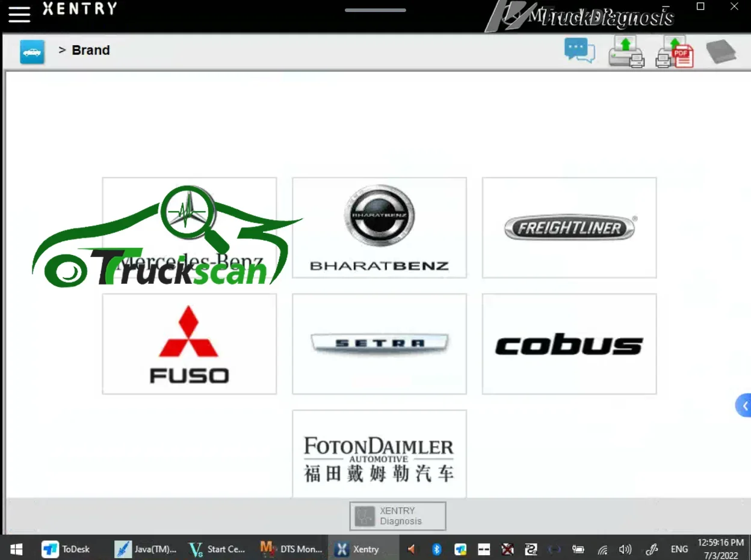Click the Brand breadcrumb label

[91, 50]
